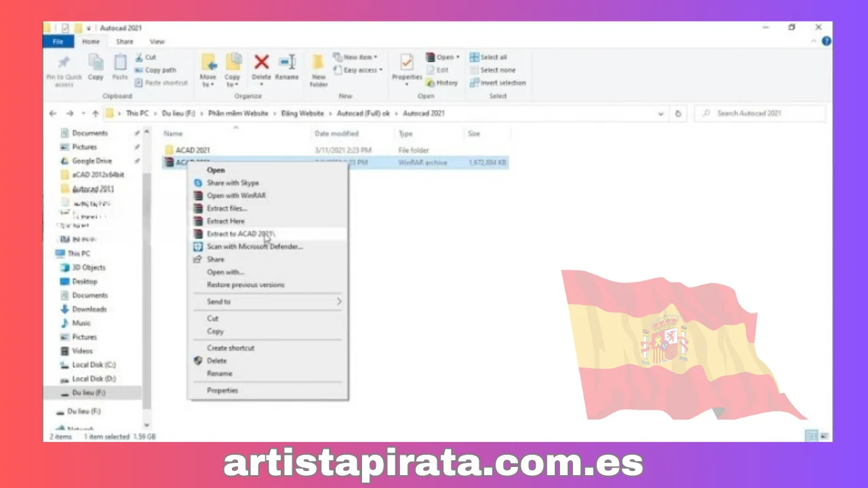Switch to the Share tab
Image resolution: width=868 pixels, height=488 pixels.
click(x=124, y=41)
